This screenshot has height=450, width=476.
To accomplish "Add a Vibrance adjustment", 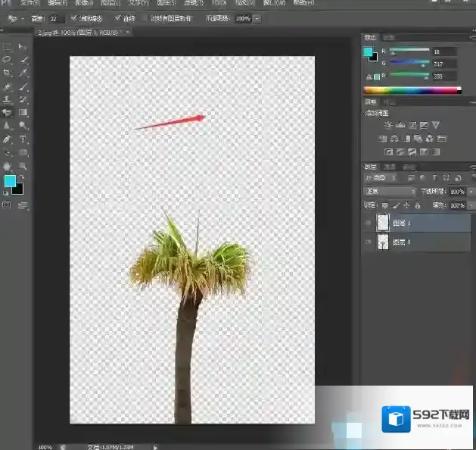I will (436, 125).
